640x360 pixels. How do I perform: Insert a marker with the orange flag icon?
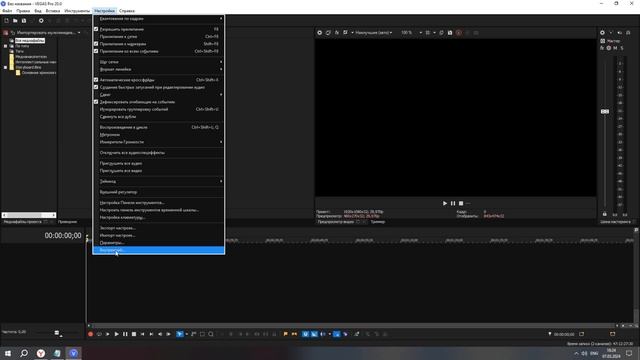[285, 334]
